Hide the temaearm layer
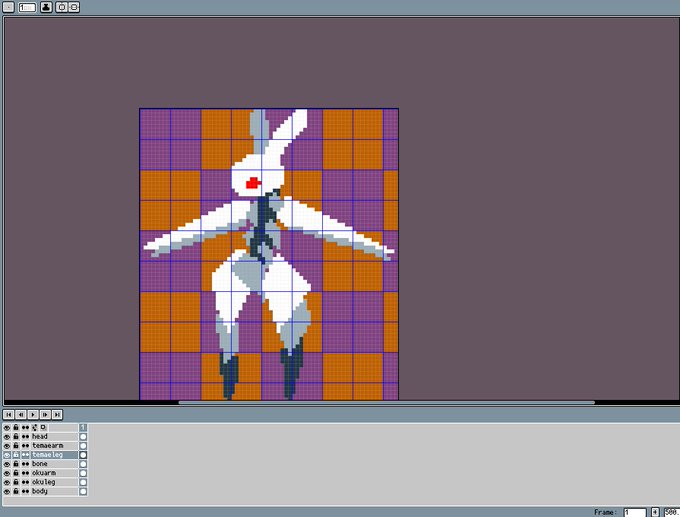 pyautogui.click(x=7, y=446)
